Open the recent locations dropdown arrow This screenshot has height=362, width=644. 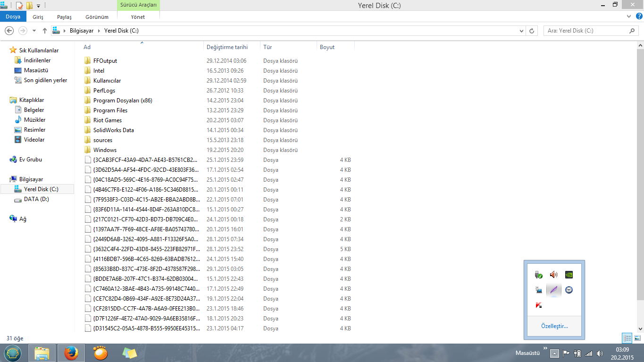click(x=34, y=31)
